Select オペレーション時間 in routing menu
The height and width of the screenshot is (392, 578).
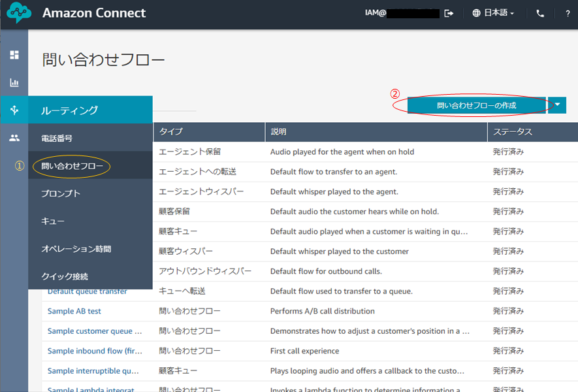point(90,248)
